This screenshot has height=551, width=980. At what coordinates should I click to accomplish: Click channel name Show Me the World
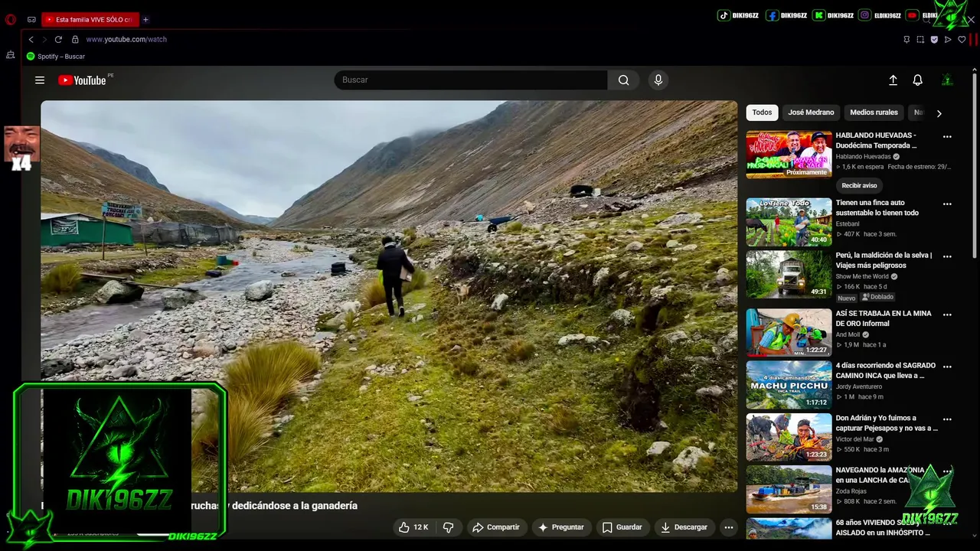click(862, 276)
